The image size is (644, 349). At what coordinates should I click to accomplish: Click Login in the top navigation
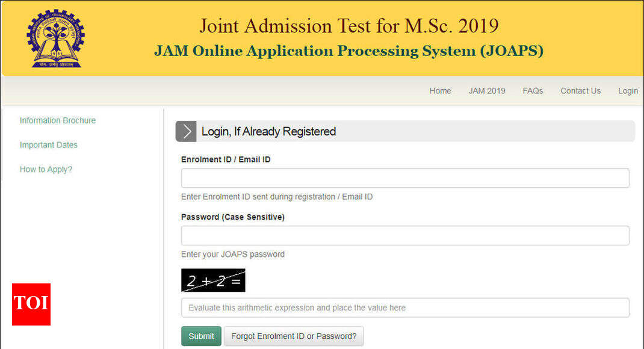pos(628,91)
